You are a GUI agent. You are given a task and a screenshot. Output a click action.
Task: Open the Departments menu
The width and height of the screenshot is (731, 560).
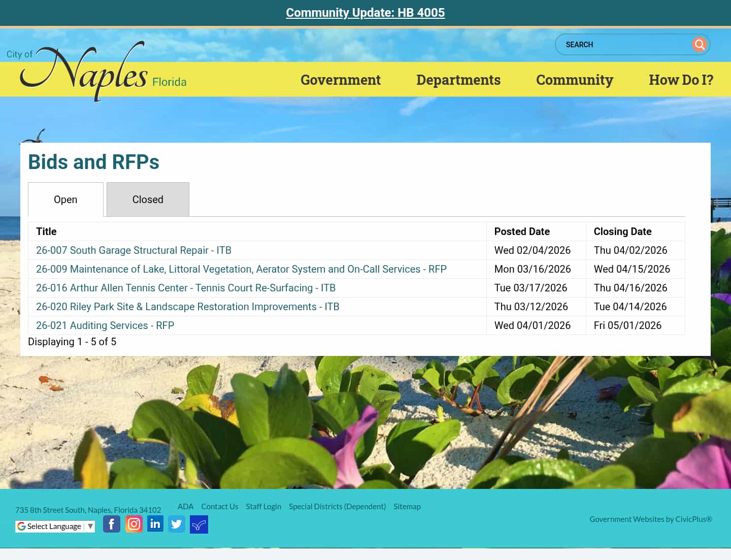[458, 80]
